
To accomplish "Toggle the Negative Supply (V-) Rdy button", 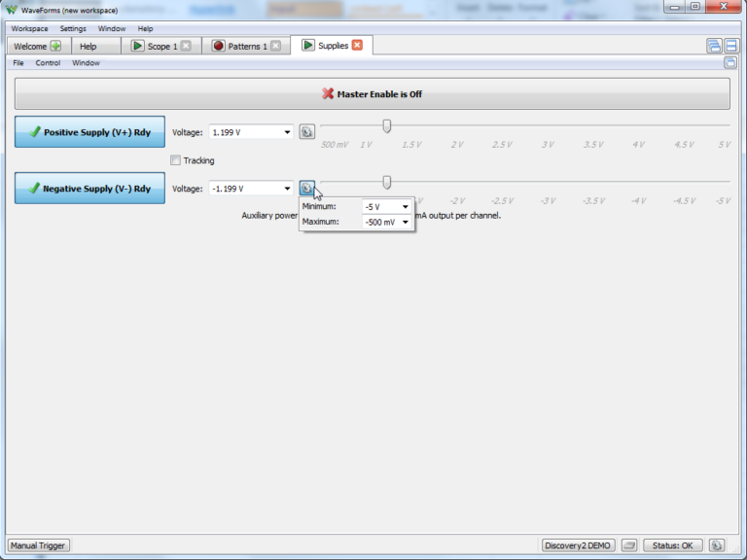I will 90,188.
